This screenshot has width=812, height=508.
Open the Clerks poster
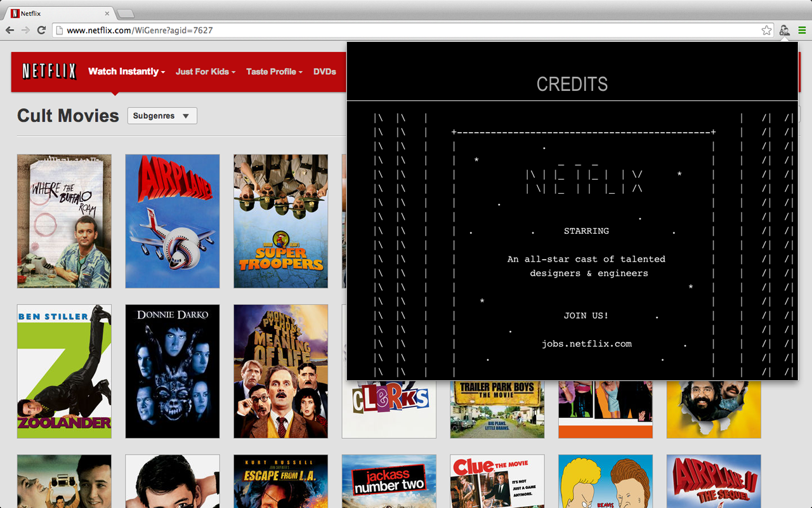point(389,410)
